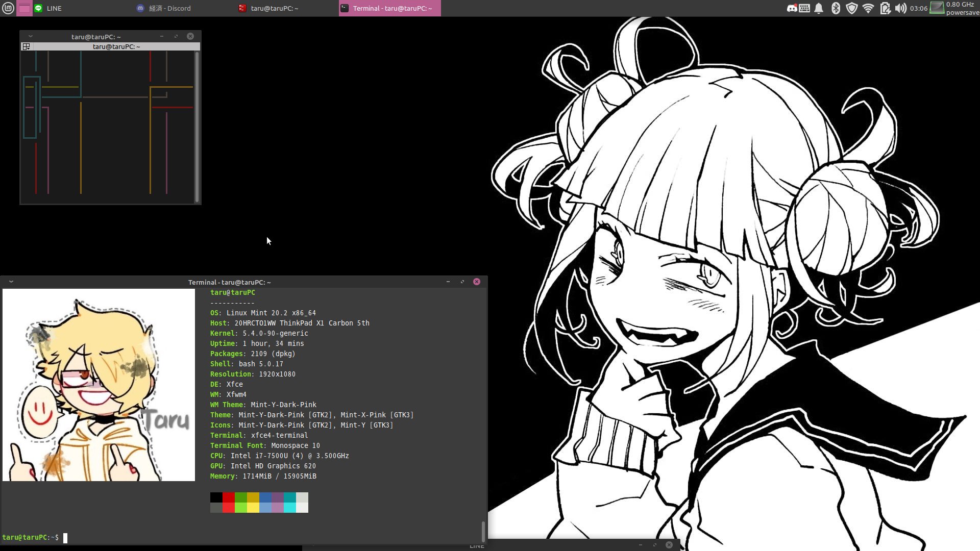The image size is (980, 551).
Task: Open the Wi-Fi network menu
Action: (868, 8)
